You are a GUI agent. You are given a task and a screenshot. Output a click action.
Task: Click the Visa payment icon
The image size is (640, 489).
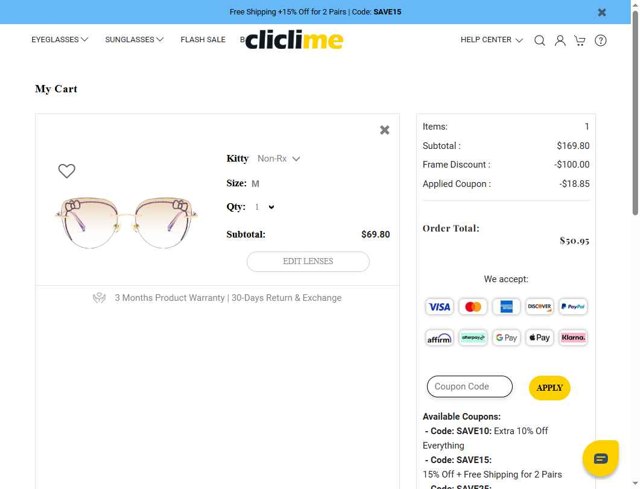click(x=439, y=307)
